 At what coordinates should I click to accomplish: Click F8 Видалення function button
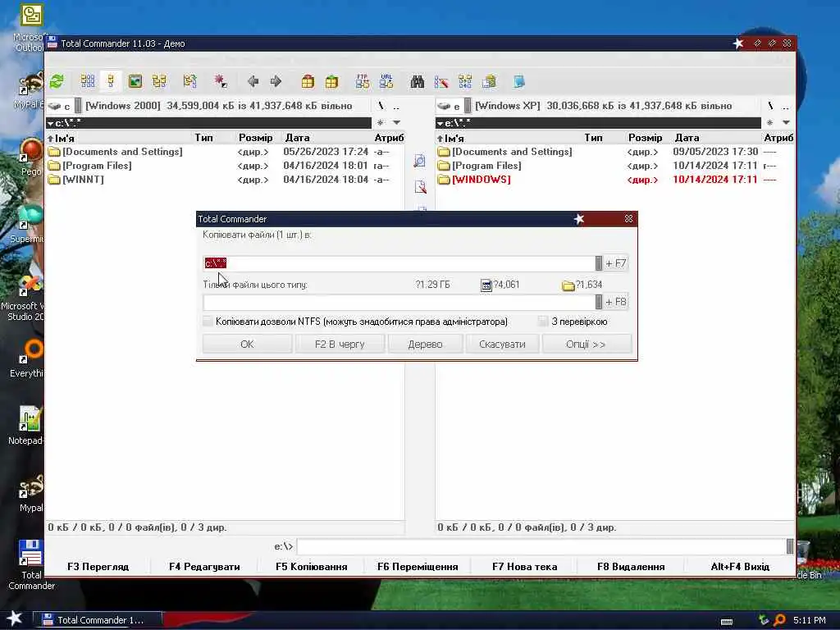631,567
